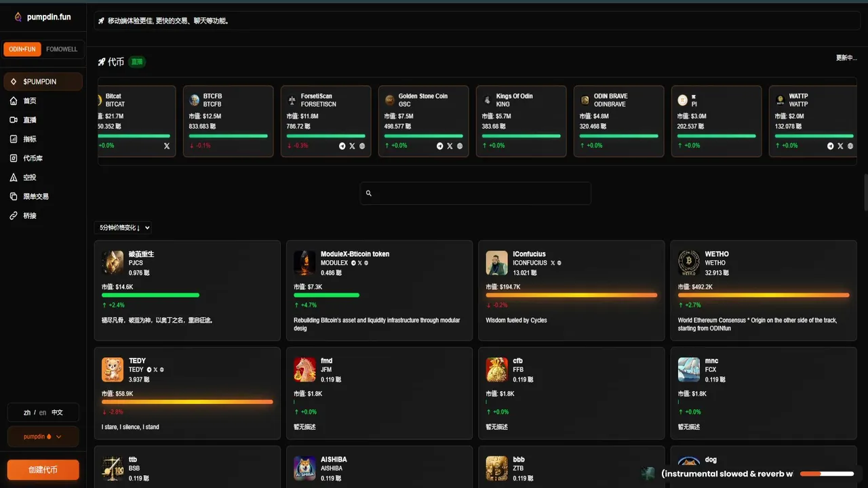Viewport: 868px width, 488px height.
Task: Open WATTP card's Telegram icon
Action: pyautogui.click(x=830, y=146)
